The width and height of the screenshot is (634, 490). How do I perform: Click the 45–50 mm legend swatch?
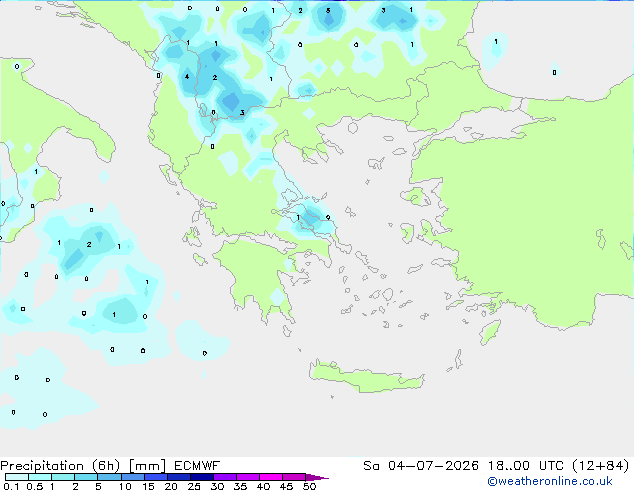click(294, 477)
